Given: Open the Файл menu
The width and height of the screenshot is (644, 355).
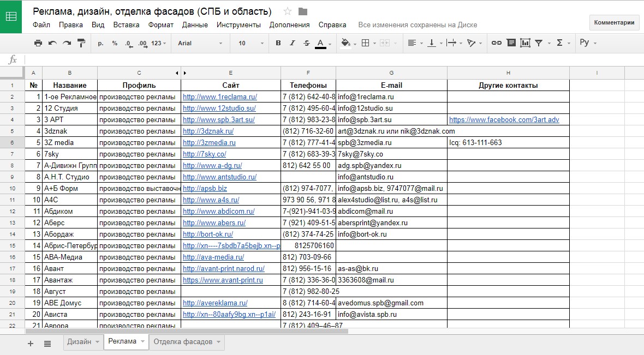Looking at the screenshot, I should click(x=41, y=25).
